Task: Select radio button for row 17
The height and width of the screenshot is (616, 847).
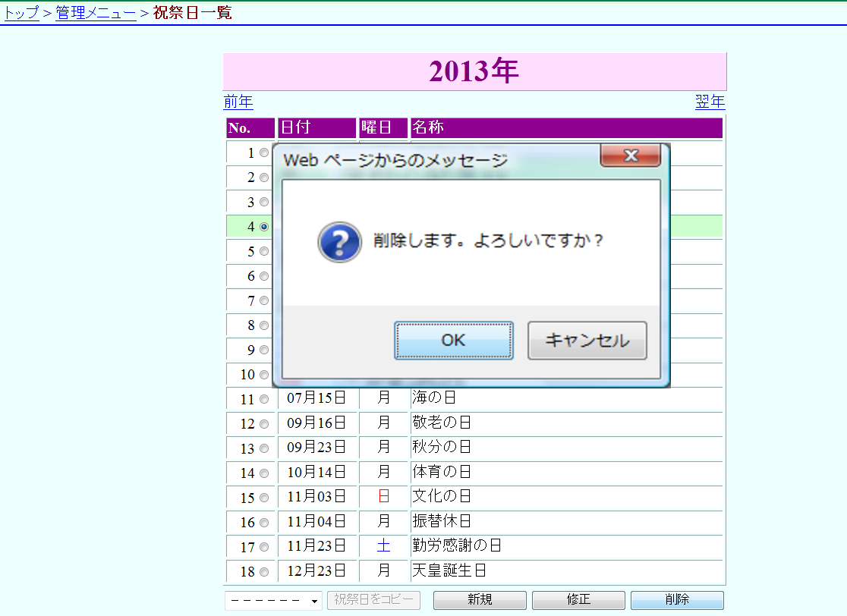Action: point(264,547)
